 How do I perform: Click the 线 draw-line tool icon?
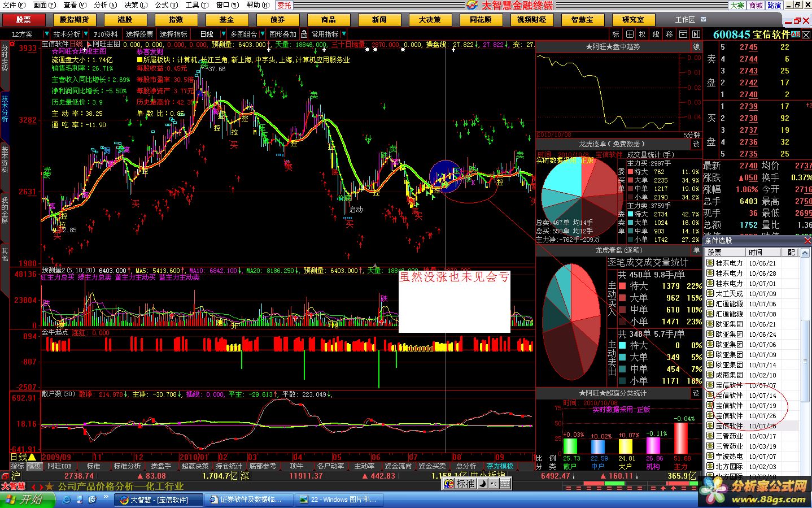coord(656,34)
